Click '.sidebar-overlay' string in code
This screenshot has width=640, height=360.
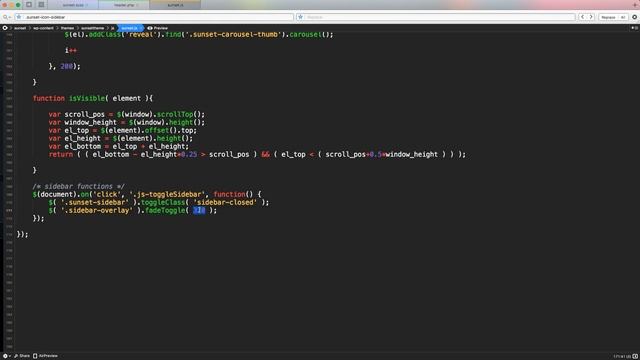tap(97, 210)
